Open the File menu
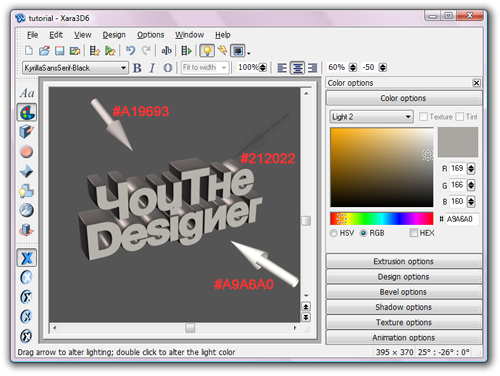The height and width of the screenshot is (376, 500). pyautogui.click(x=32, y=35)
